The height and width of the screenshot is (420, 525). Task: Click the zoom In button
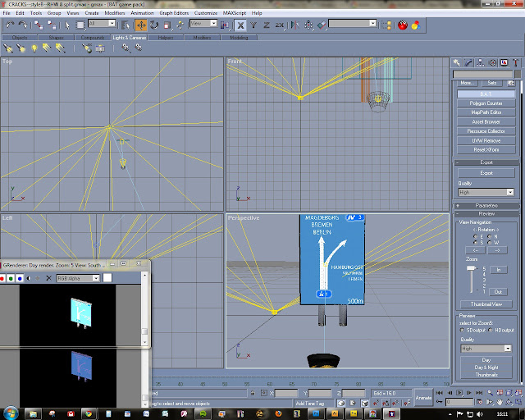[498, 270]
